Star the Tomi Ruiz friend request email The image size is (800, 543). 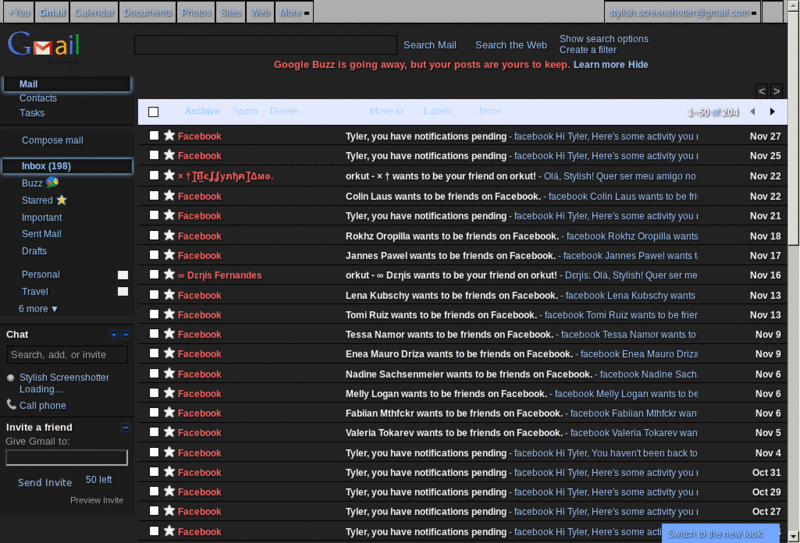(x=169, y=314)
